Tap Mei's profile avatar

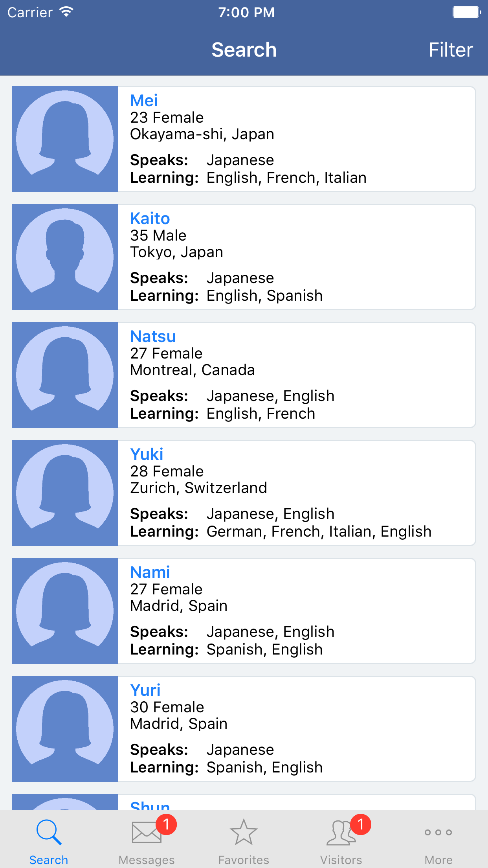[x=65, y=139]
